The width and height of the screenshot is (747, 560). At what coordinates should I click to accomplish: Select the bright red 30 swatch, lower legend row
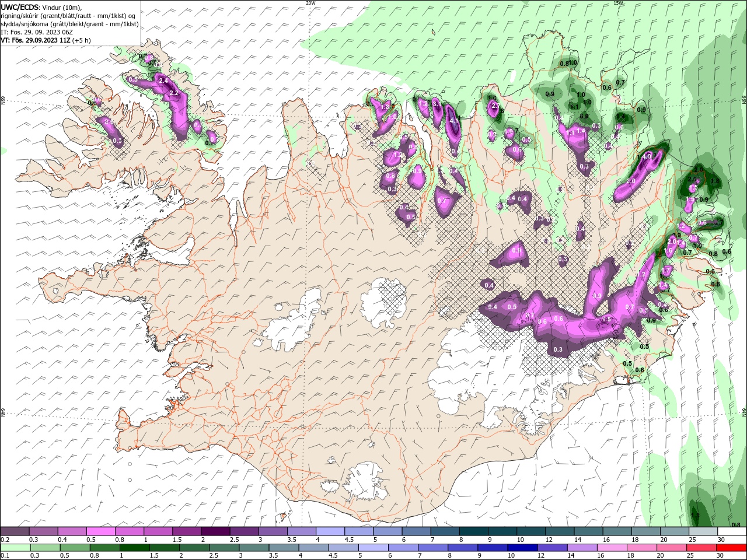click(732, 548)
